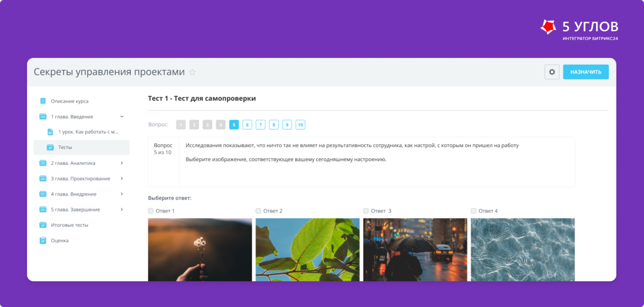Click the checkmark icon beside Тесты
644x307 pixels.
tap(50, 148)
